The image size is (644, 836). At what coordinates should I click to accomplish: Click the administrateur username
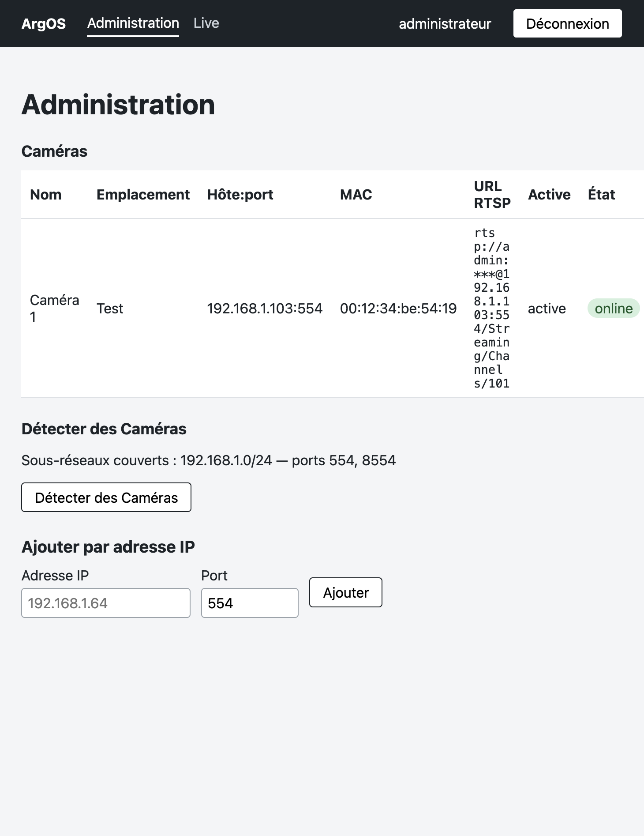(x=445, y=24)
